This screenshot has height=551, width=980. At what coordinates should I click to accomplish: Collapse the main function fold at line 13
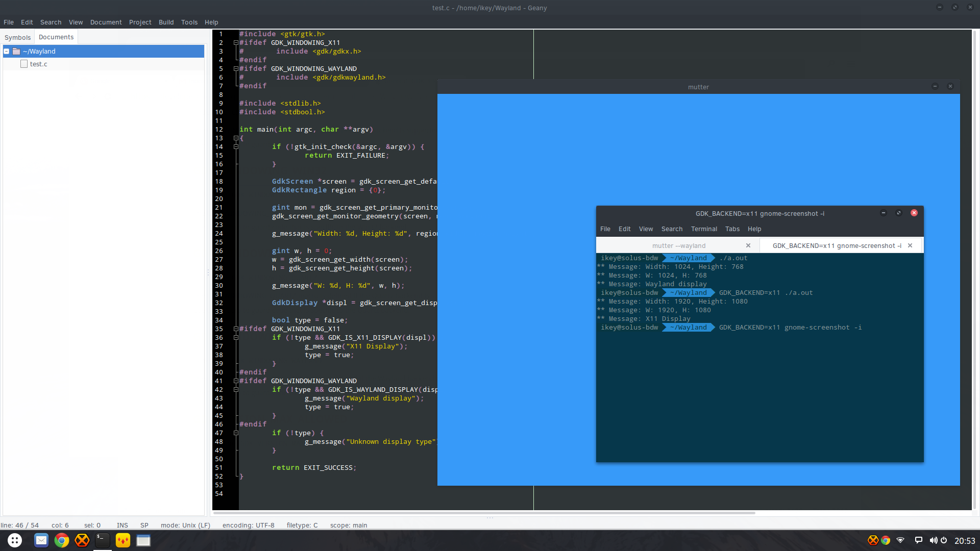click(x=236, y=138)
